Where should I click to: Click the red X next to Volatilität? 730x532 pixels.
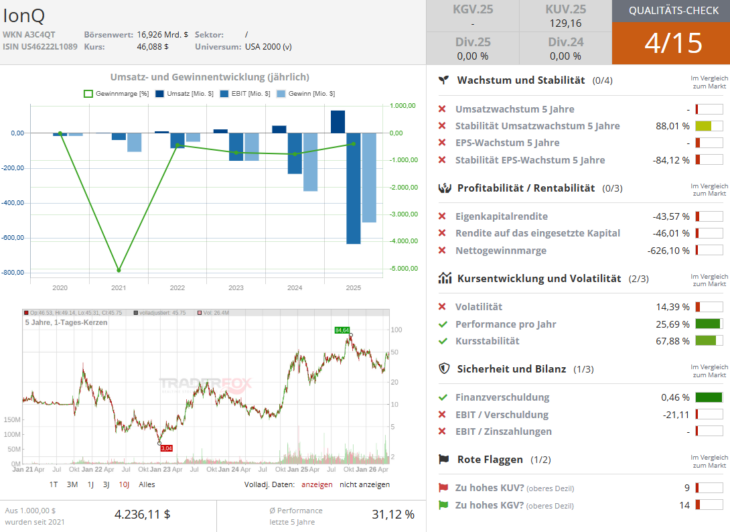click(442, 307)
